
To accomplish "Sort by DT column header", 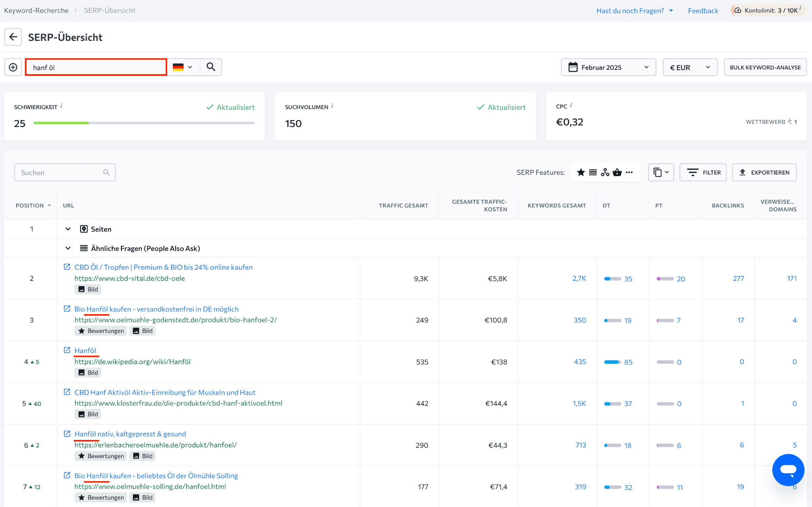I will click(x=606, y=205).
